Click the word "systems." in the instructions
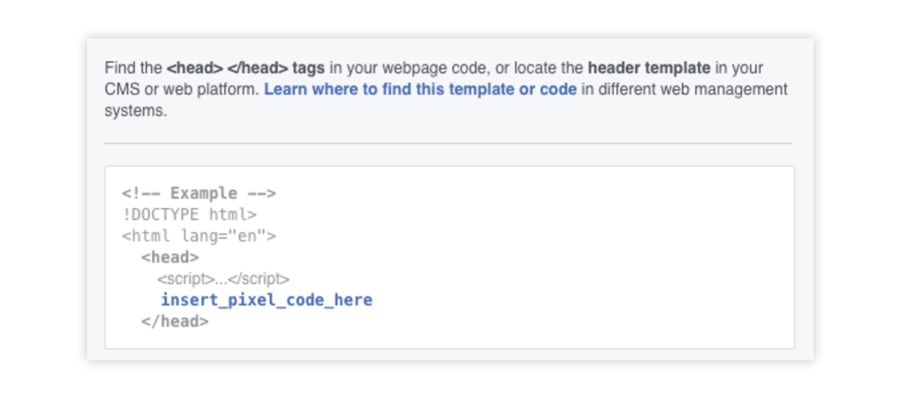The height and width of the screenshot is (398, 900). coord(135,111)
